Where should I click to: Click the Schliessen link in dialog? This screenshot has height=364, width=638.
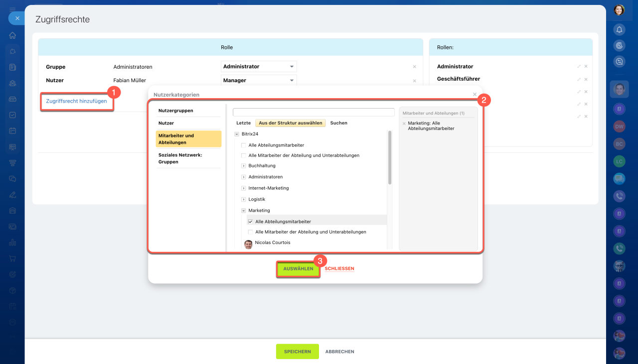(x=339, y=269)
